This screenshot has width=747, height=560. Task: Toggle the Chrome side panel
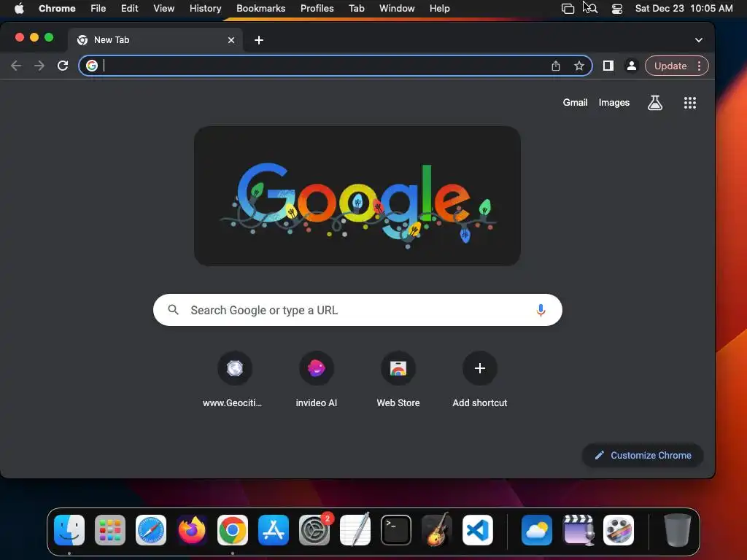click(608, 66)
